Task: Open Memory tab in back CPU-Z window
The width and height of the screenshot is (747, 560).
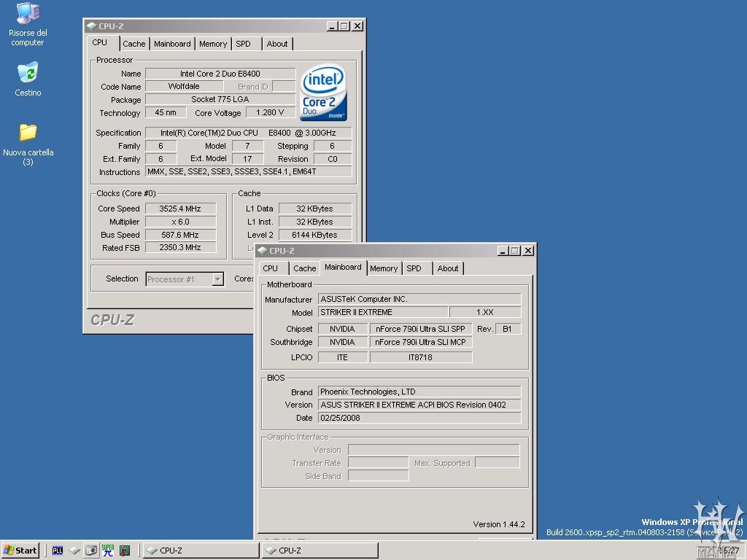Action: pos(213,44)
